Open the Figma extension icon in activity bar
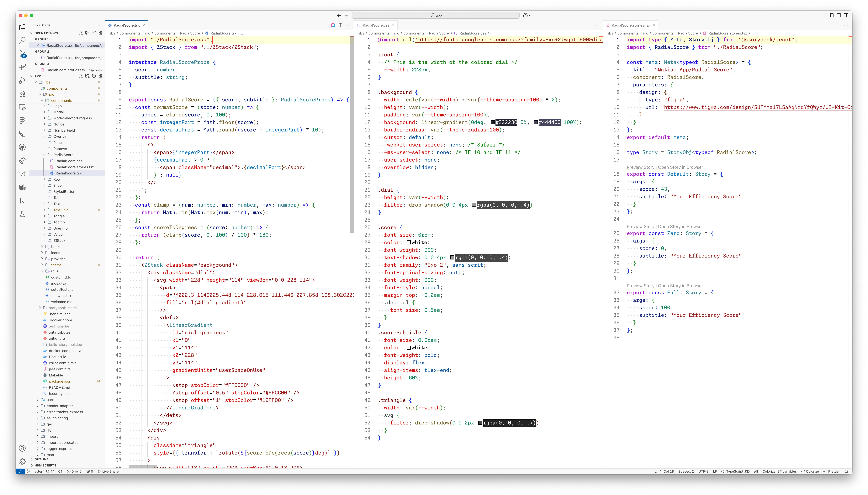 22,120
